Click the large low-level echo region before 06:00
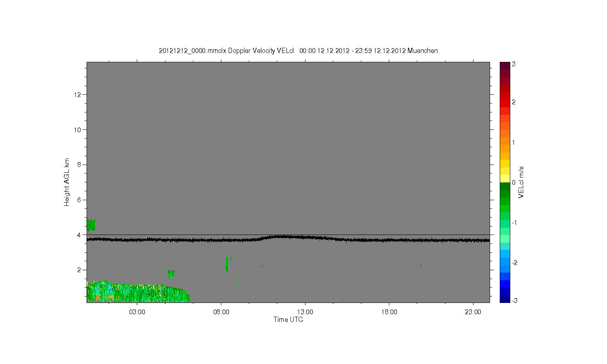Image resolution: width=607 pixels, height=364 pixels. coord(138,292)
